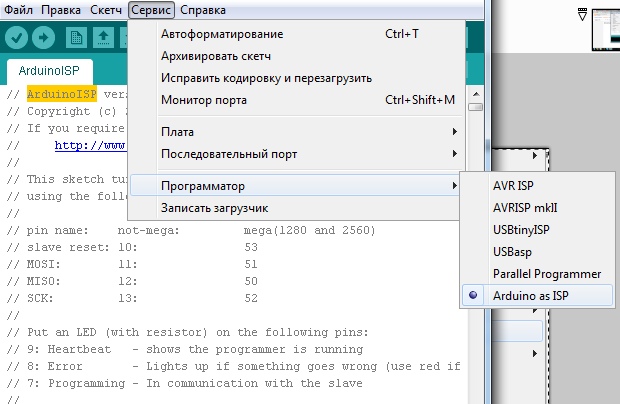This screenshot has width=620, height=404.
Task: Select USBasp programmer
Action: click(537, 252)
